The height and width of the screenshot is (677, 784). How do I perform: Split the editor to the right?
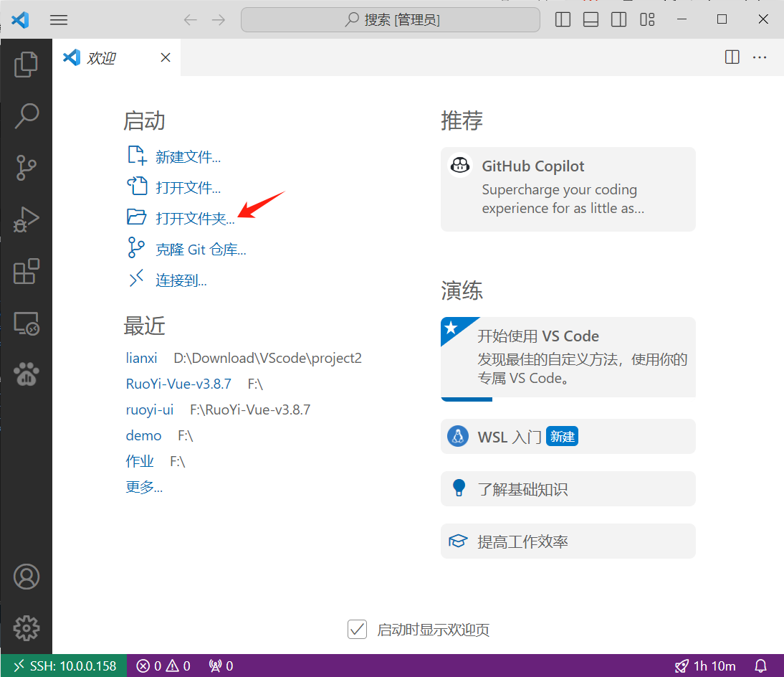click(x=732, y=57)
